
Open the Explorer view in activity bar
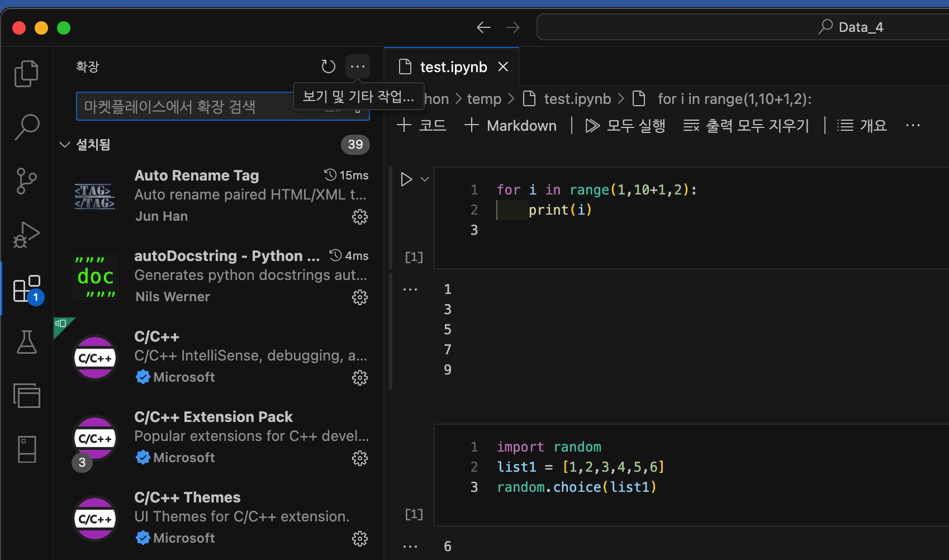[26, 73]
